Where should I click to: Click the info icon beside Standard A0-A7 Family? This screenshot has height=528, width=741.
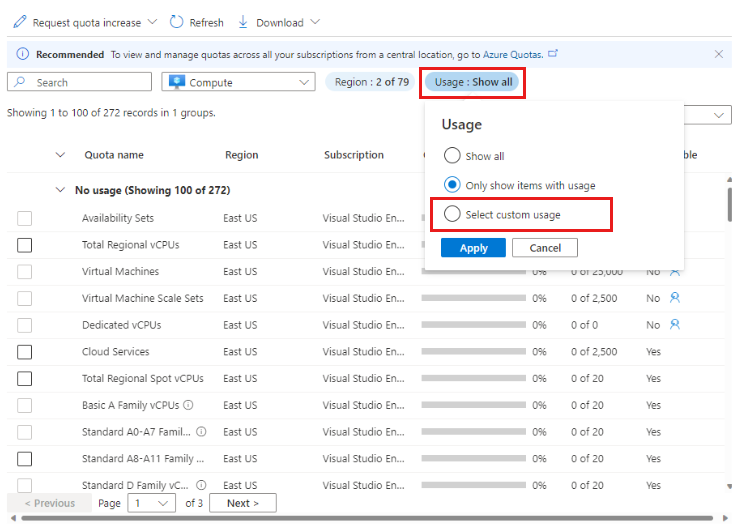point(201,432)
